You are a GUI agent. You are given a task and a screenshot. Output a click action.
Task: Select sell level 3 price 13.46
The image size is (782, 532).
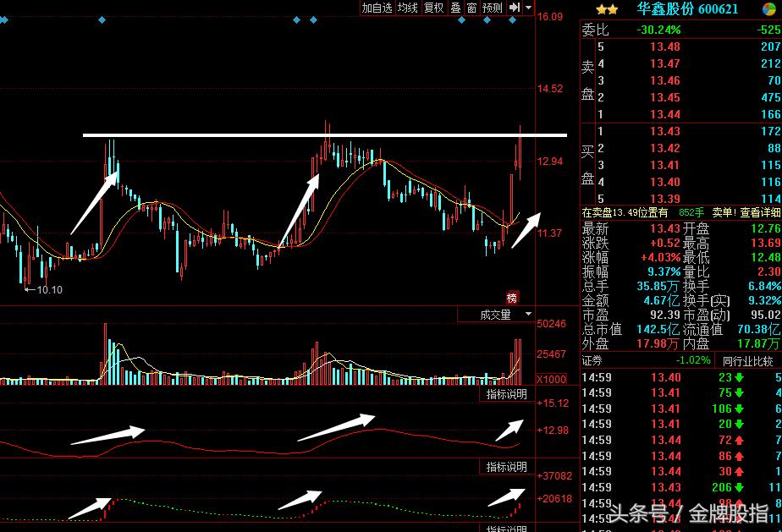(665, 80)
